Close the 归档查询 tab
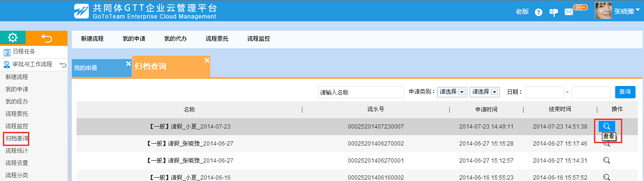This screenshot has height=181, width=644. pos(206,60)
